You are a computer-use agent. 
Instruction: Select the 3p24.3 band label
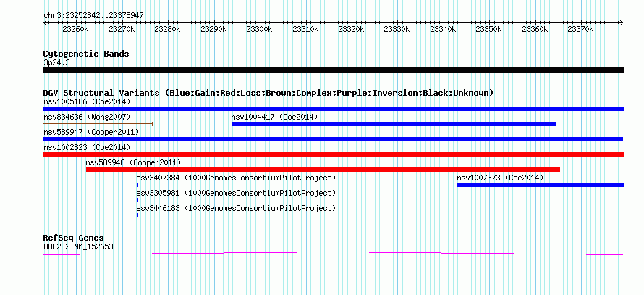coord(56,62)
